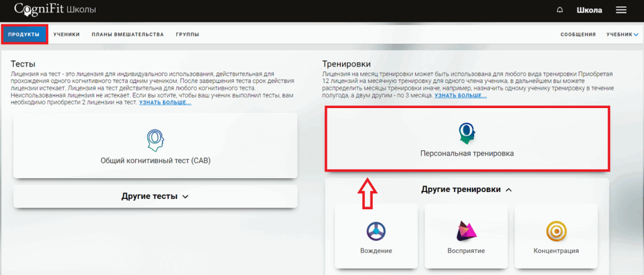Expand the Другие тесты section
The width and height of the screenshot is (644, 275).
click(155, 196)
